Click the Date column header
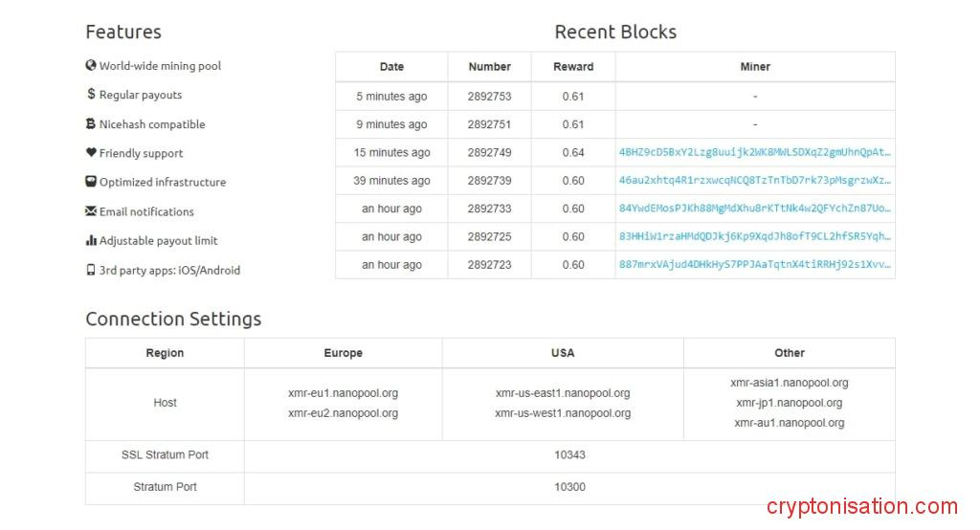 tap(391, 67)
